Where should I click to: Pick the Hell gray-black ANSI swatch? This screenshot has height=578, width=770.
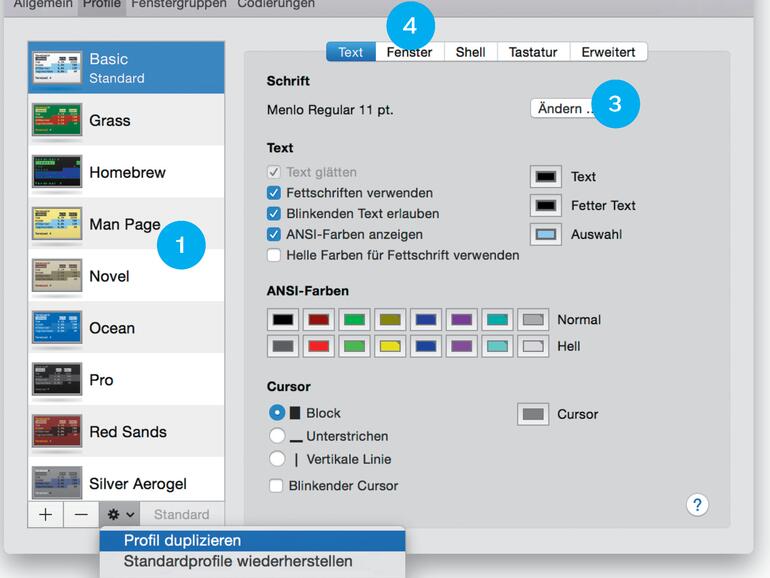coord(283,346)
